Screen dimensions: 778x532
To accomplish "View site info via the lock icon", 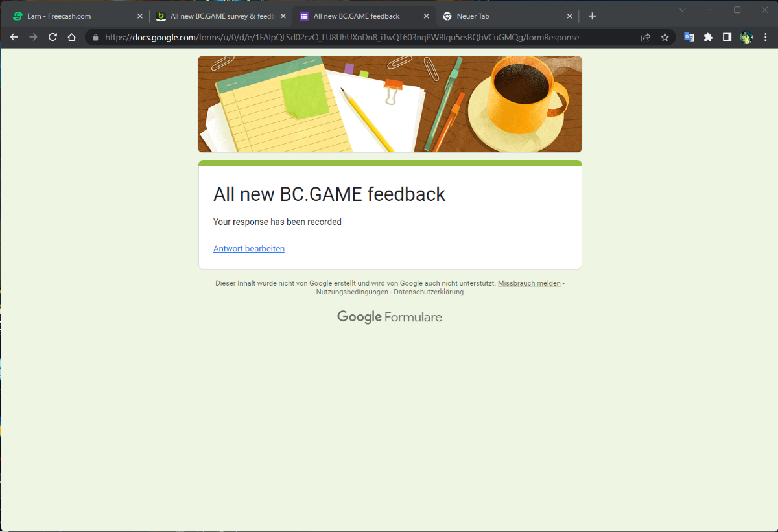I will click(96, 38).
